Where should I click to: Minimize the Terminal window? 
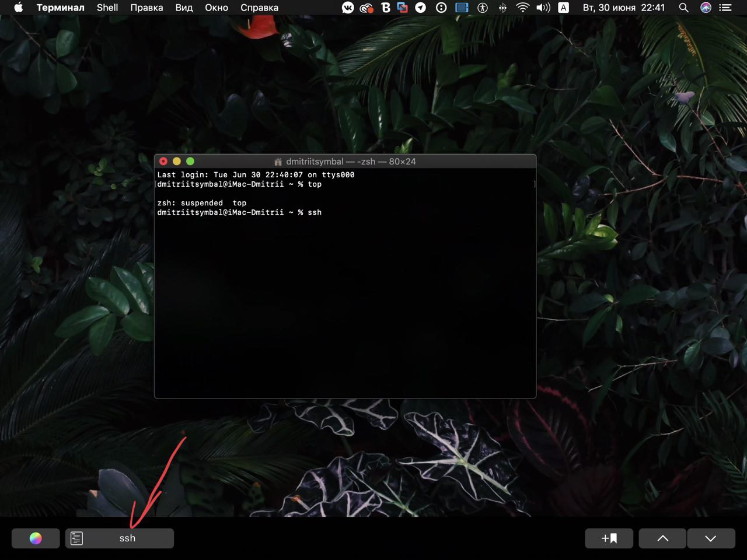point(177,161)
